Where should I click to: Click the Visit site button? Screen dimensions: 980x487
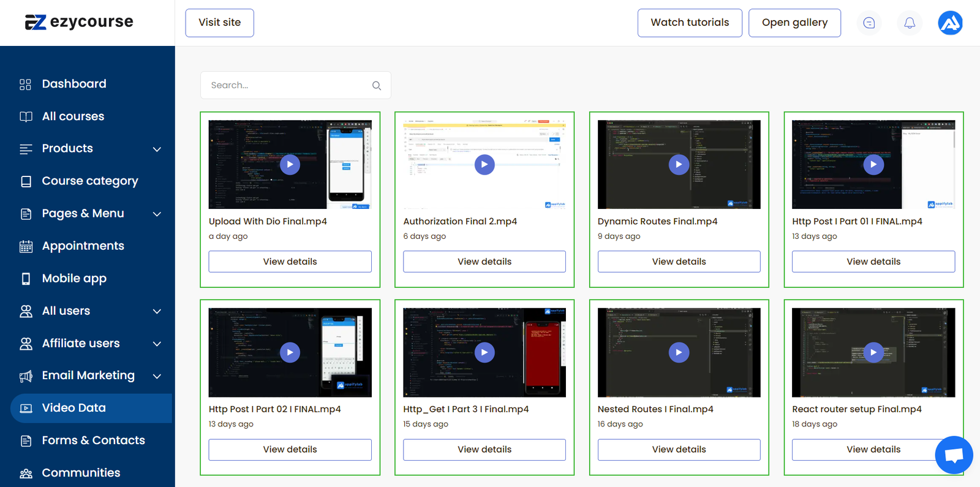[219, 23]
